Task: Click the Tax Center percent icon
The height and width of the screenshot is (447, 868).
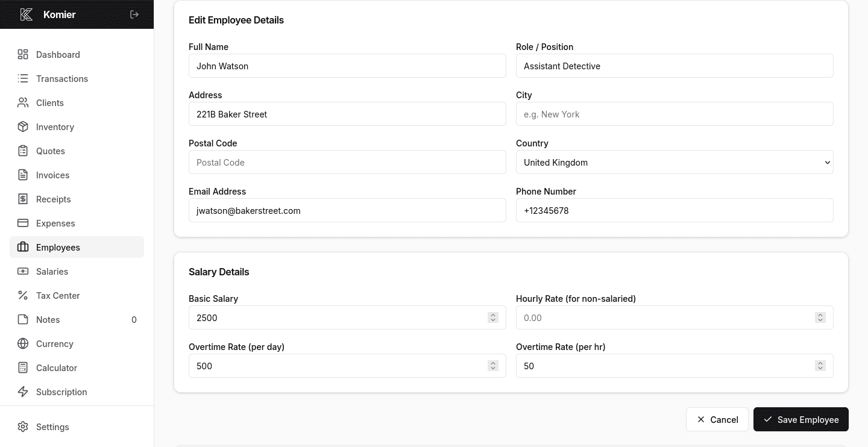Action: (x=23, y=295)
